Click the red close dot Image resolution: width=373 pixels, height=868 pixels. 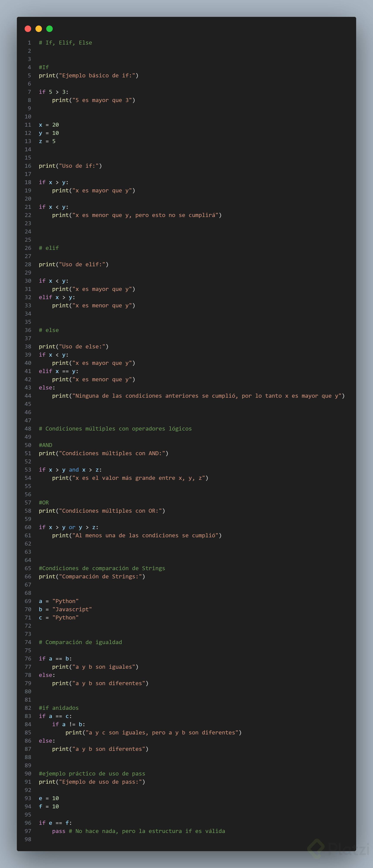(x=28, y=29)
